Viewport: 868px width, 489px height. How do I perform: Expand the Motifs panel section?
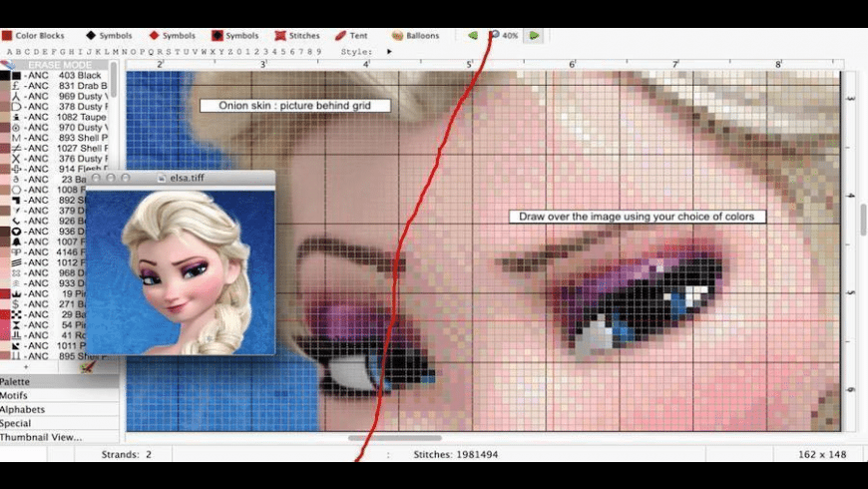(14, 396)
